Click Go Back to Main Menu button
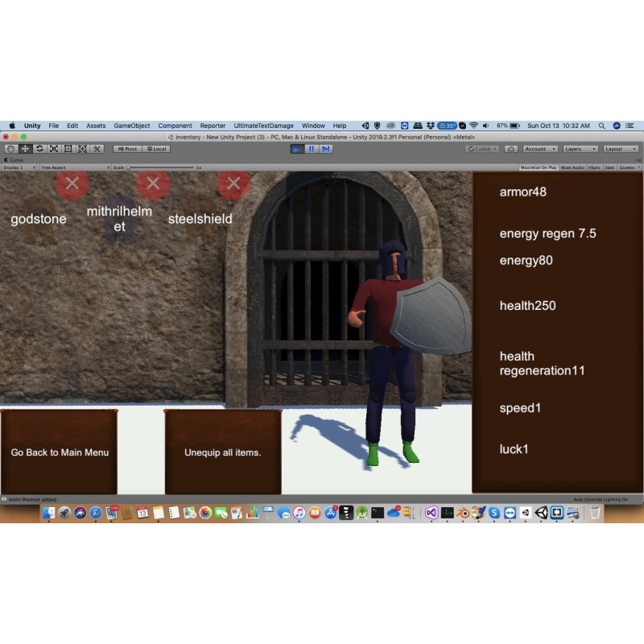 pyautogui.click(x=59, y=452)
